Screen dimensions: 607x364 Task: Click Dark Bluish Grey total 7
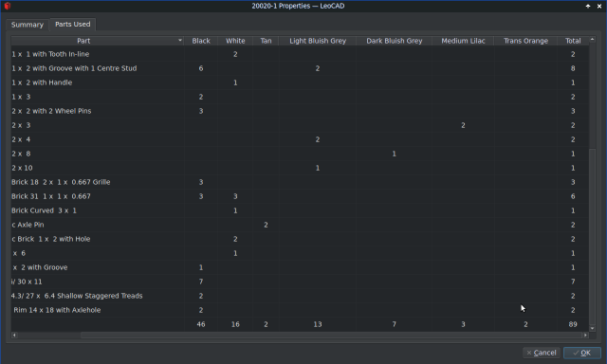tap(395, 324)
